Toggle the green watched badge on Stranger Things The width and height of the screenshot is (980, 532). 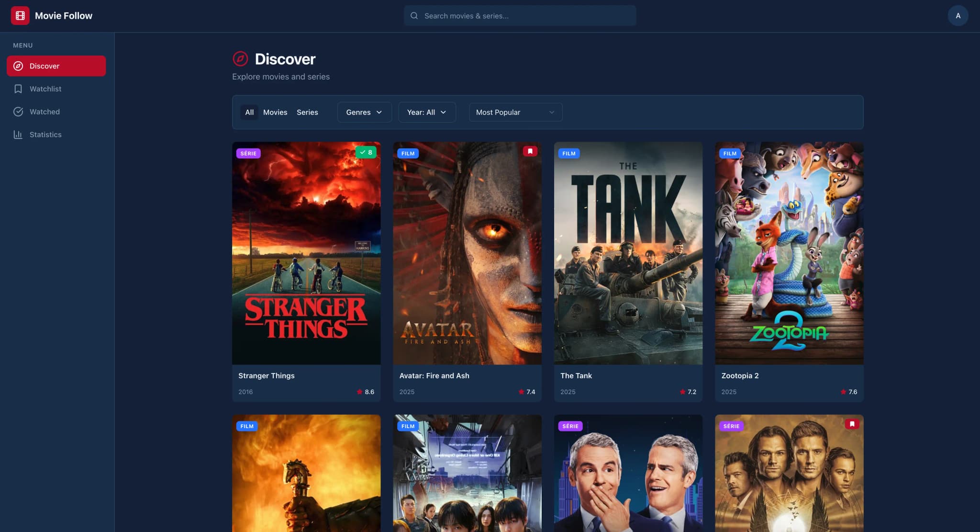pos(366,152)
